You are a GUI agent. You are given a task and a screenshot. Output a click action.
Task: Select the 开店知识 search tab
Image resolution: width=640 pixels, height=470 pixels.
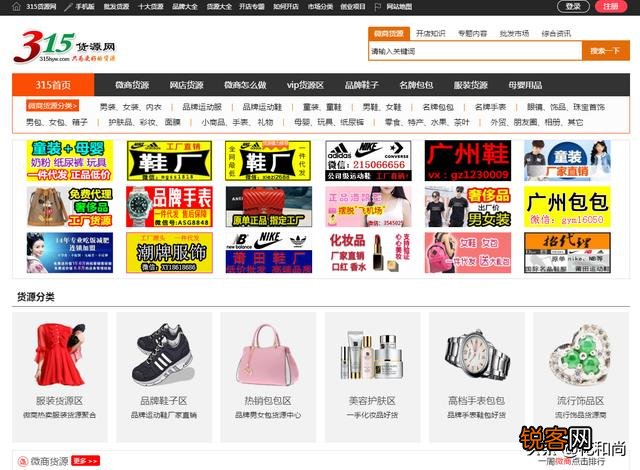point(430,33)
